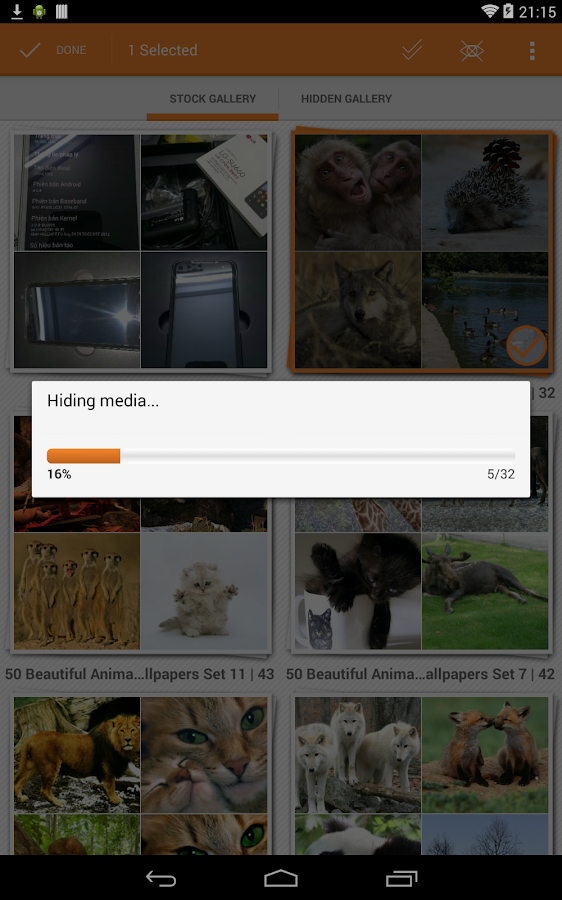562x900 pixels.
Task: Tap the Android debug notification icon
Action: 39,11
